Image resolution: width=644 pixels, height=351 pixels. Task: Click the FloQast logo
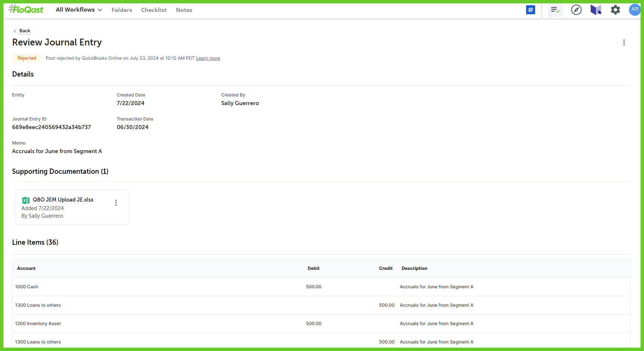pos(26,9)
